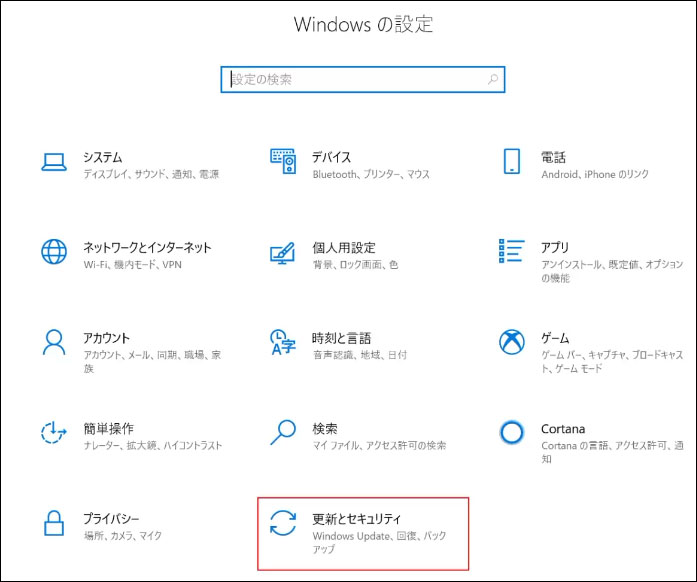Click text Wi-Fi、機内モード、VPN
This screenshot has width=697, height=582.
click(x=132, y=265)
